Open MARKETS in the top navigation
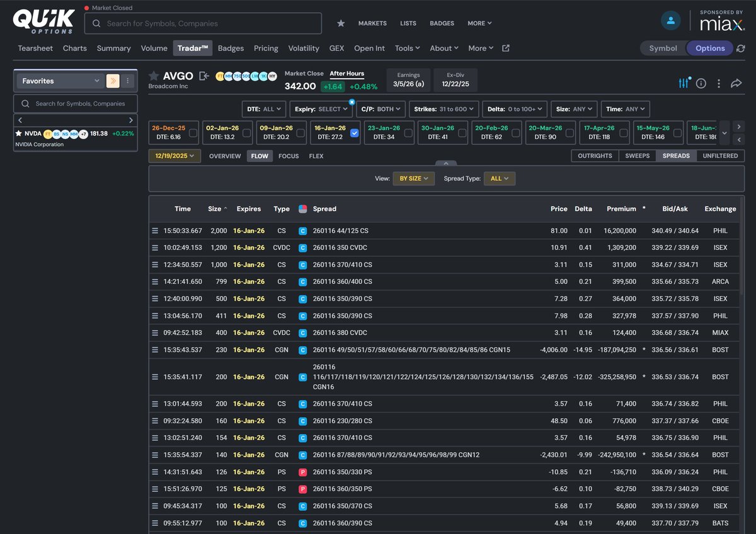This screenshot has width=756, height=534. tap(372, 23)
